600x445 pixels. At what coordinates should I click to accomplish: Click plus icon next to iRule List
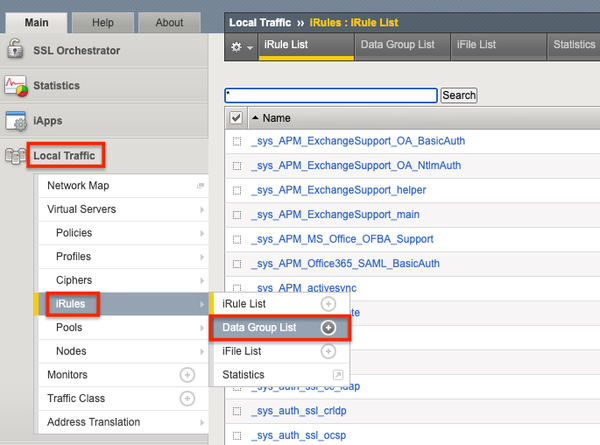(328, 303)
